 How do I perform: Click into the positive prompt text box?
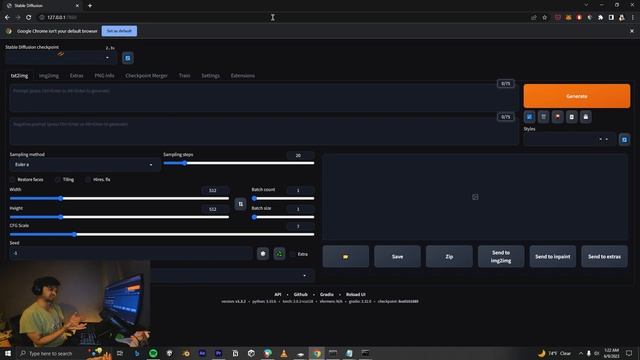click(263, 98)
